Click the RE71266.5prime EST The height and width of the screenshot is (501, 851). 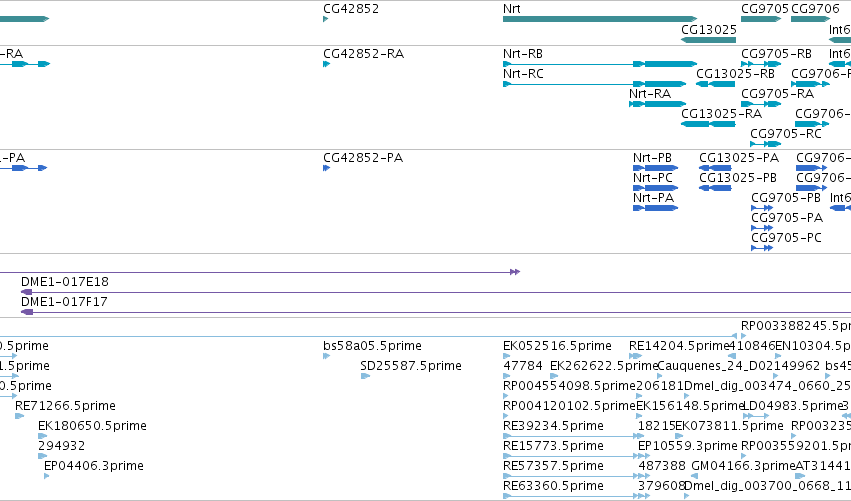point(20,416)
